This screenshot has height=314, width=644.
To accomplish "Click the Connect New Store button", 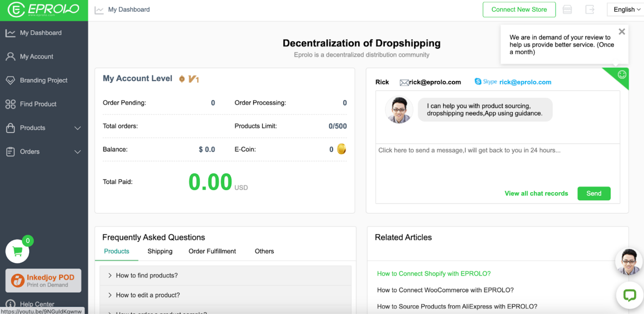I will [519, 9].
